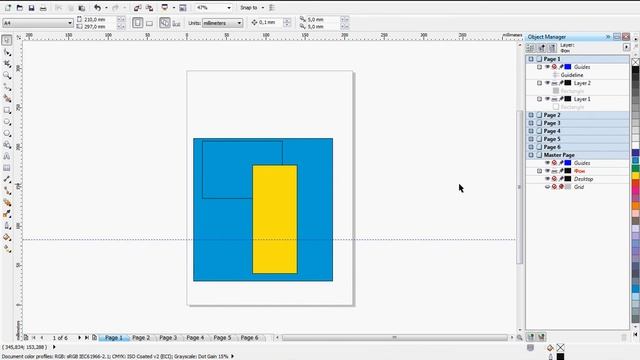Go to last page arrow
The height and width of the screenshot is (360, 640).
87,338
